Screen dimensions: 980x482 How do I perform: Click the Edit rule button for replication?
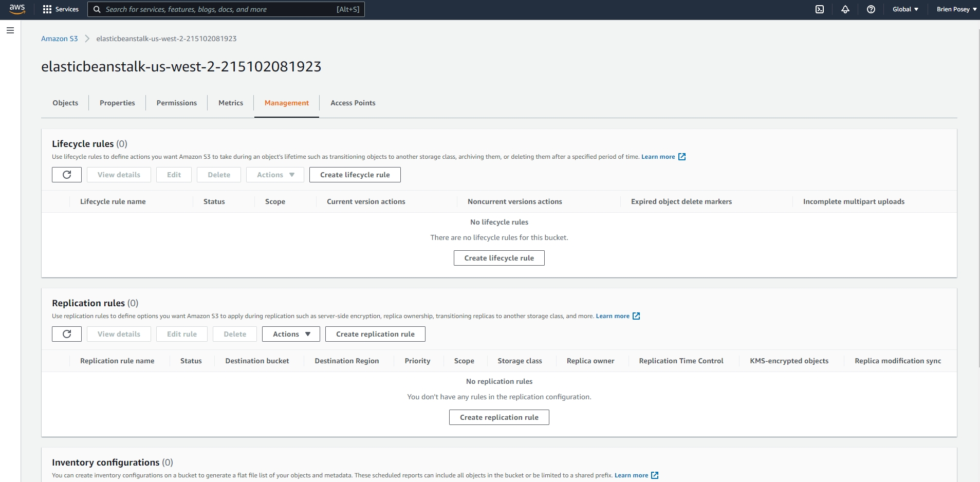[182, 333]
